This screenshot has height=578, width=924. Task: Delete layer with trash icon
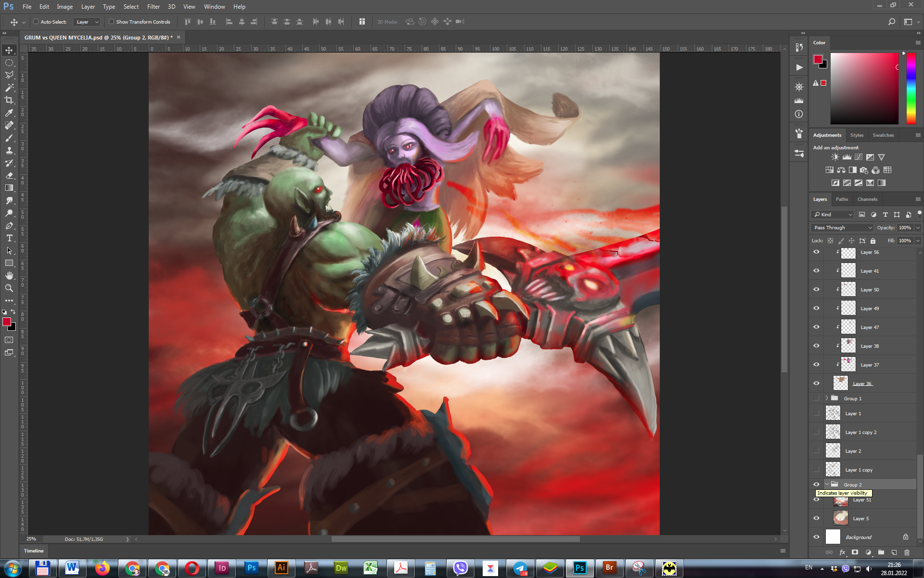[907, 552]
